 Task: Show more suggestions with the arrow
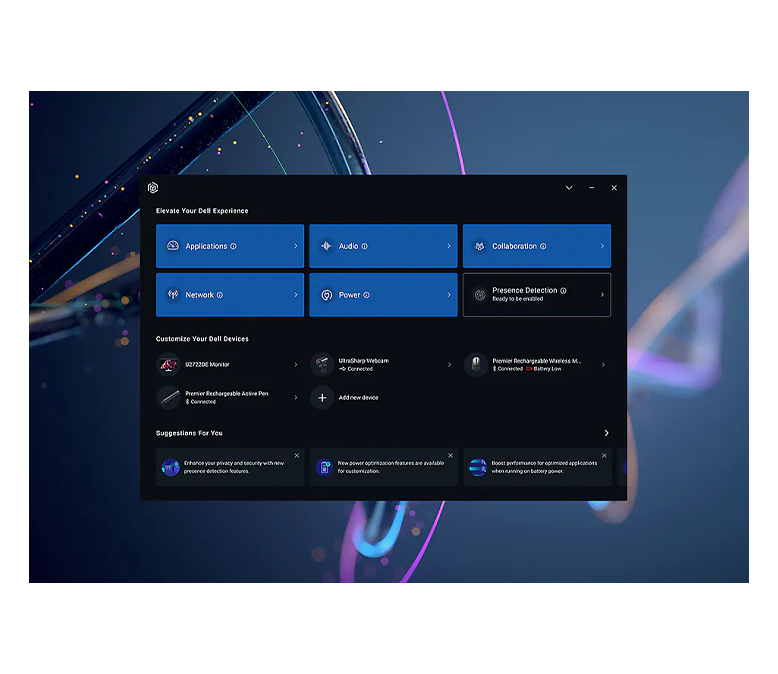coord(606,433)
